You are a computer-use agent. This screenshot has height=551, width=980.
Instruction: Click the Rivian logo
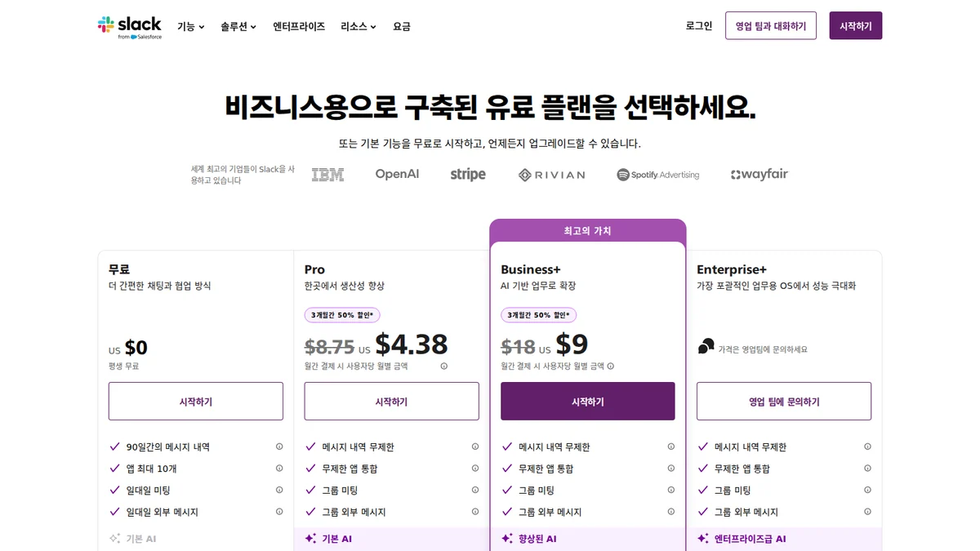click(x=552, y=175)
